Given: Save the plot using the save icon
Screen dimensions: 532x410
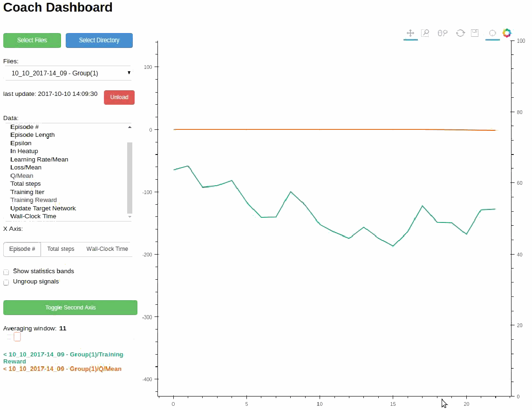Looking at the screenshot, I should pyautogui.click(x=475, y=33).
